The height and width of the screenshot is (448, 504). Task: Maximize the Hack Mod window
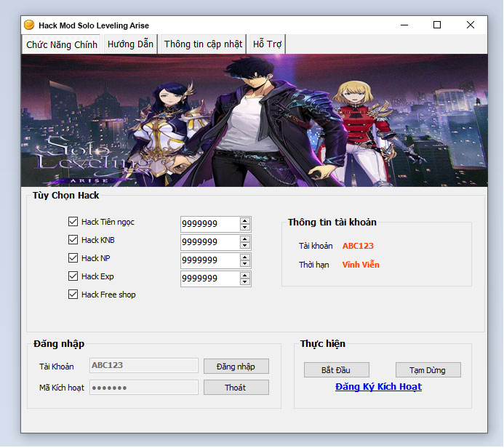(x=437, y=25)
